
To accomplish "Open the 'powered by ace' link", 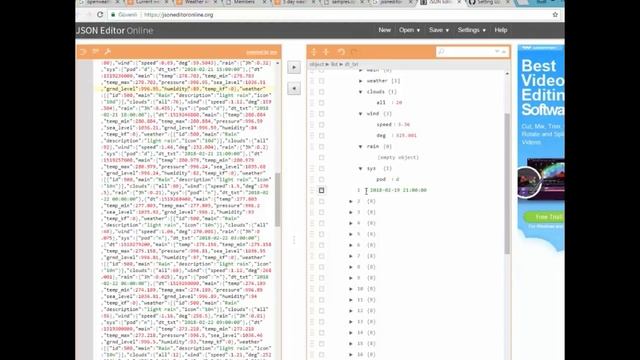I will click(261, 52).
